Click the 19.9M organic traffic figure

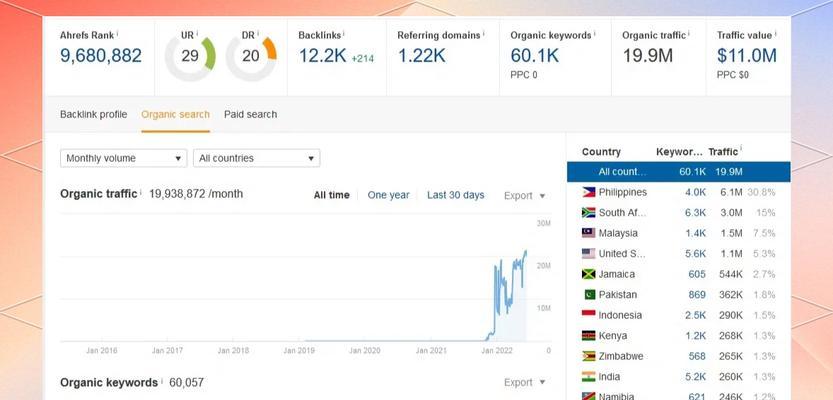coord(648,56)
